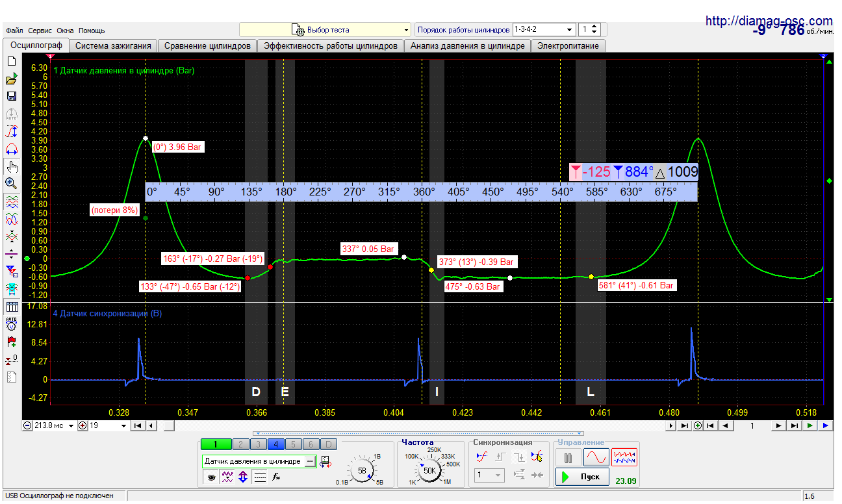This screenshot has width=842, height=504.
Task: Click the sync cursor pointer icon
Action: pos(537,457)
